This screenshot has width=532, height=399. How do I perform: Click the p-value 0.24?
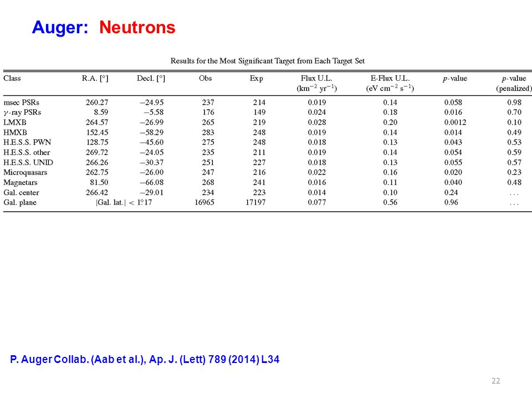coord(451,193)
